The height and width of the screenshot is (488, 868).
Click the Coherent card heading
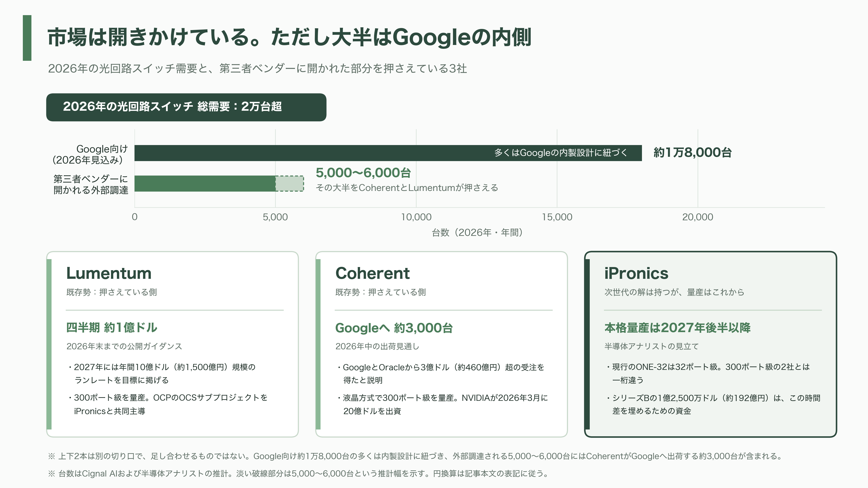coord(372,273)
